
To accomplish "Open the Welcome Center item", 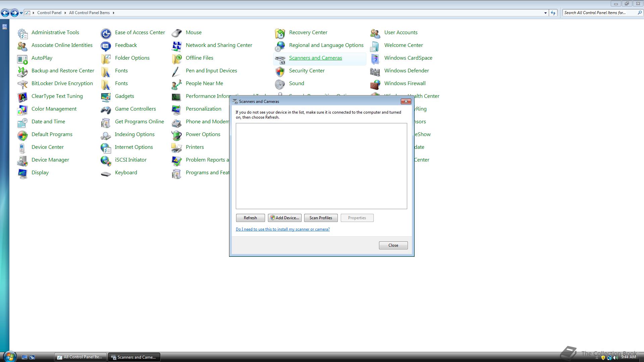I will pos(404,45).
